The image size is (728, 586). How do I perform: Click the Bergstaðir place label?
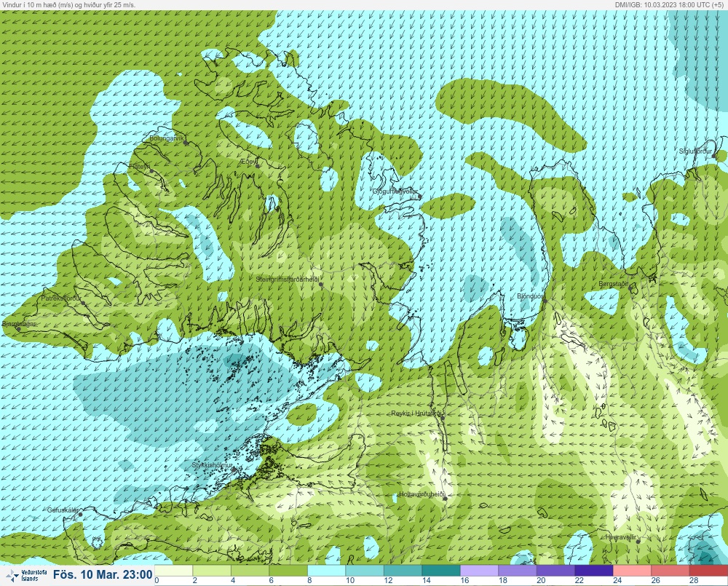point(613,284)
